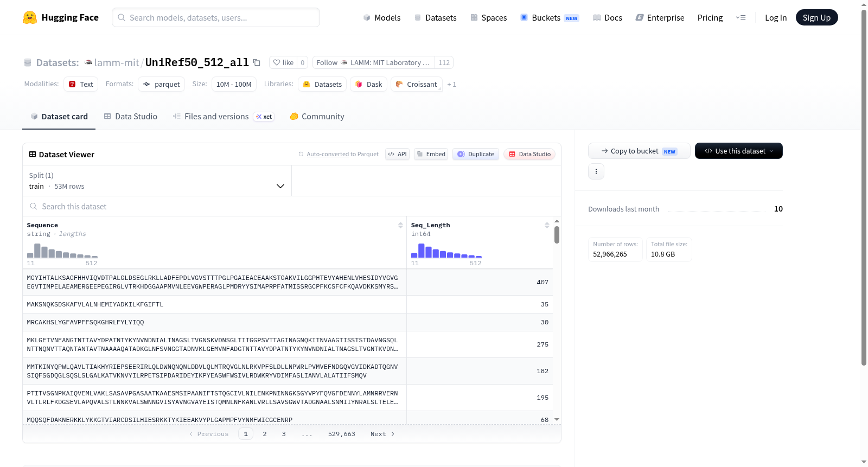Screen dimensions: 868x467
Task: Open the navigation overflow menu icon
Action: [x=741, y=17]
